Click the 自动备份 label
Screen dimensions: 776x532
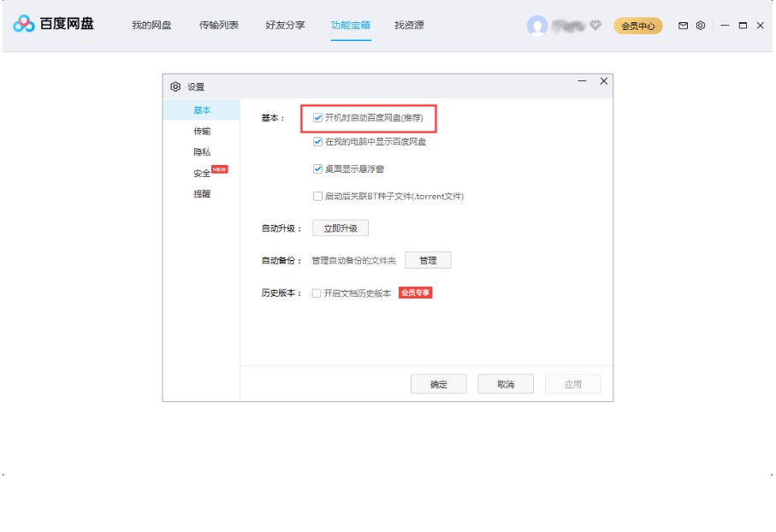(x=281, y=261)
